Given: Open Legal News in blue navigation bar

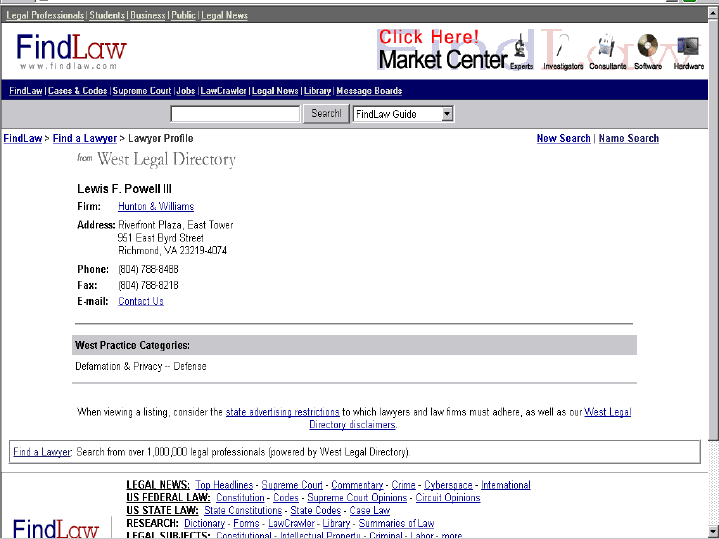Looking at the screenshot, I should 275,91.
